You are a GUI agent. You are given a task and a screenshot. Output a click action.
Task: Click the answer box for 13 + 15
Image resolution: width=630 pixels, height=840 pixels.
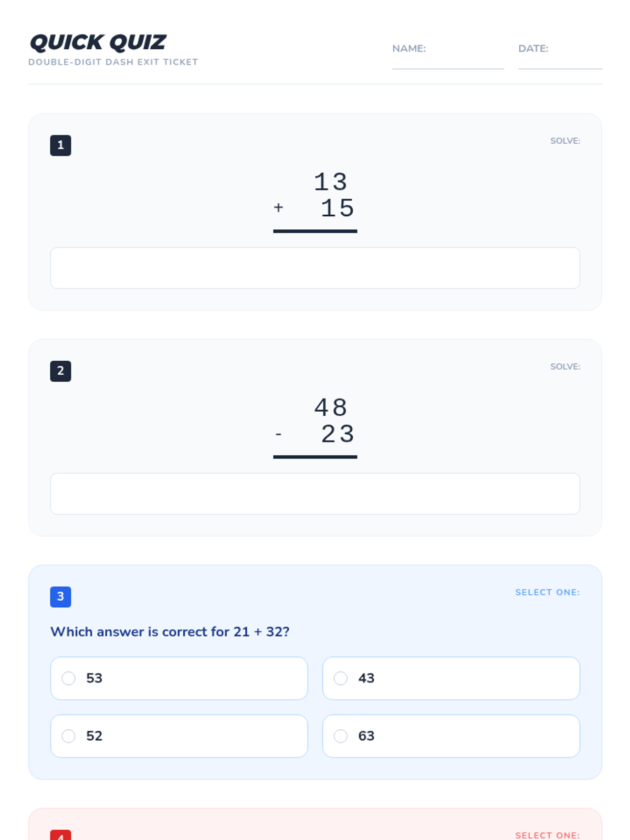[315, 268]
